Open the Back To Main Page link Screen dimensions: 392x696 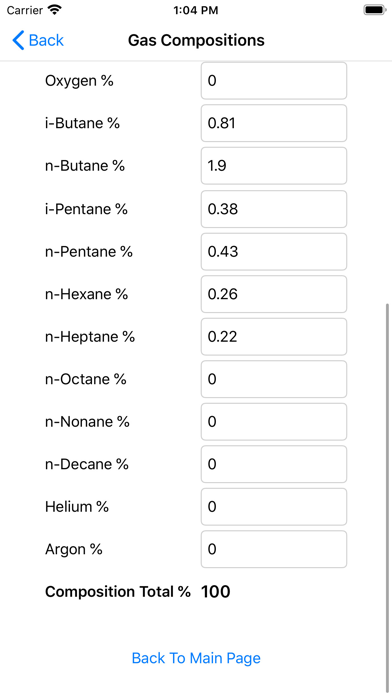coord(196,658)
